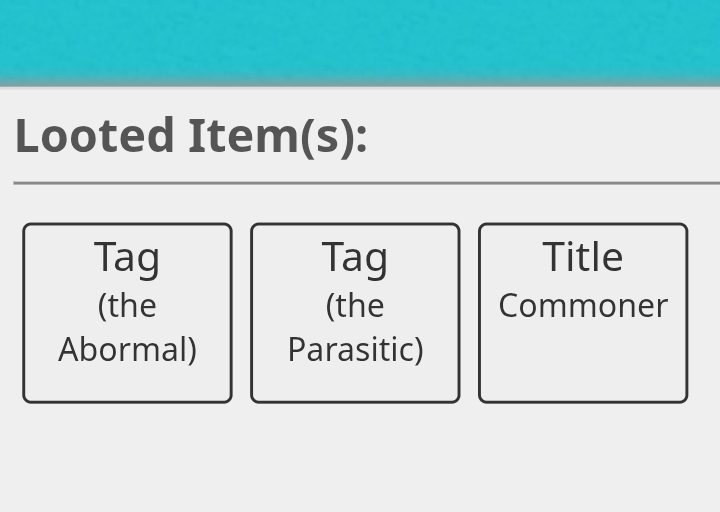Click the Tag label above Parasitic
This screenshot has width=720, height=512.
click(355, 258)
